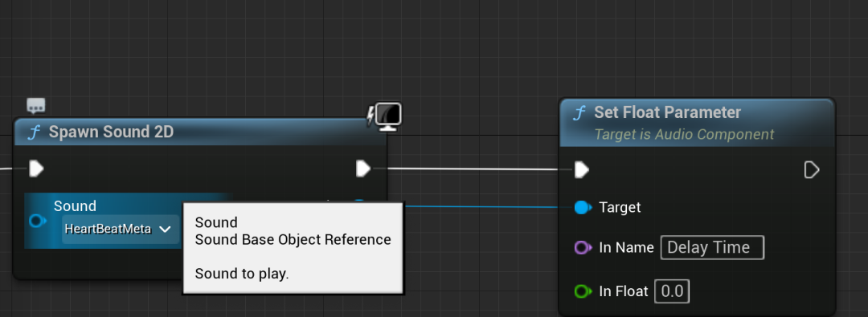Click the cyan Sound object input pin
The height and width of the screenshot is (317, 868).
coord(37,221)
